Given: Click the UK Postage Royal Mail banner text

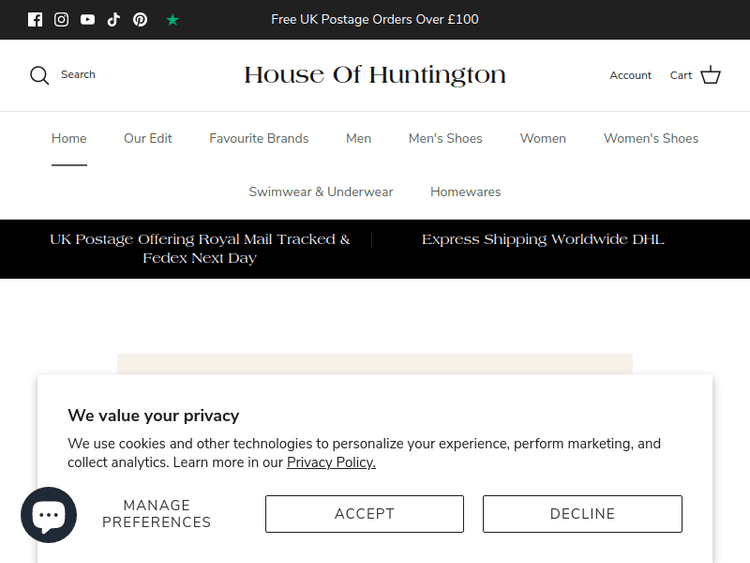Looking at the screenshot, I should click(x=200, y=249).
